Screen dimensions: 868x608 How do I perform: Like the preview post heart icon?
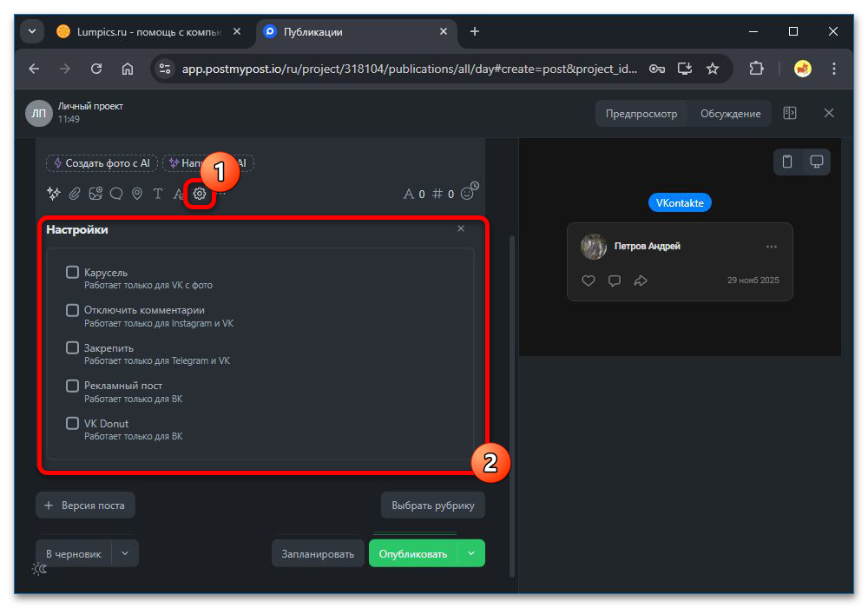point(589,281)
